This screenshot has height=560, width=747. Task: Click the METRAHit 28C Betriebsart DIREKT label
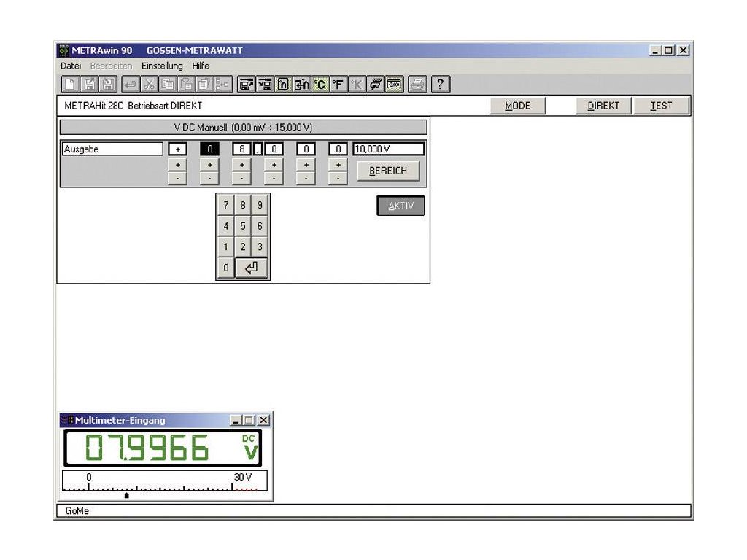pyautogui.click(x=133, y=106)
